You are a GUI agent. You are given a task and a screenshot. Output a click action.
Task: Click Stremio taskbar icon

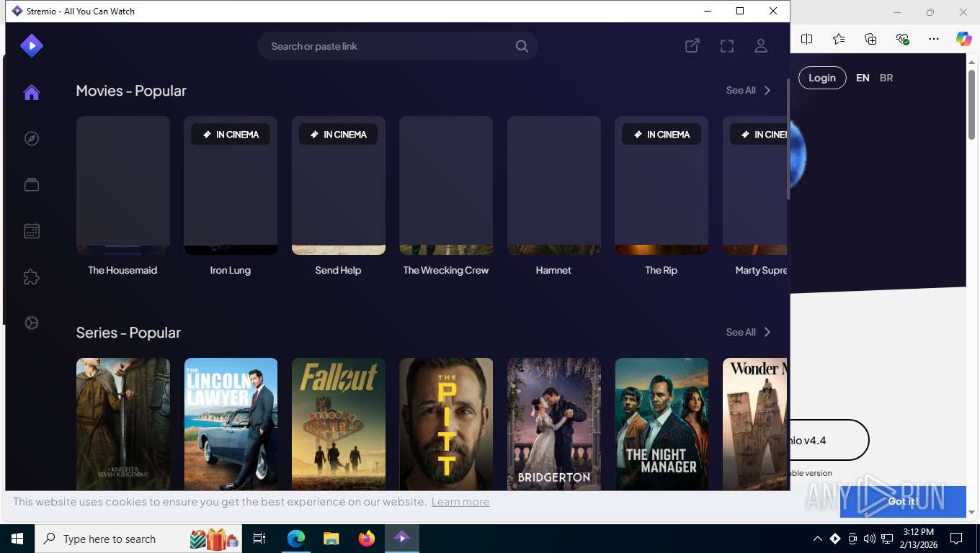pos(401,539)
